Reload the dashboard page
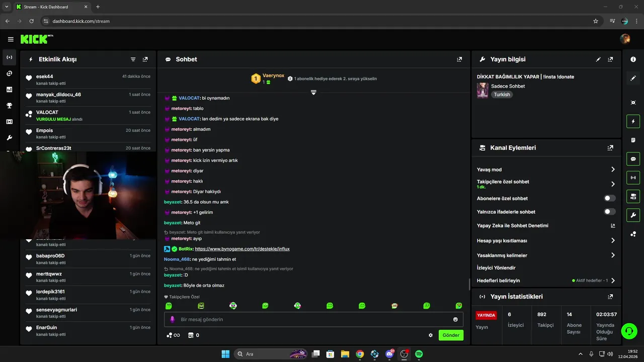Screen dimensions: 644x362 pyautogui.click(x=31, y=21)
